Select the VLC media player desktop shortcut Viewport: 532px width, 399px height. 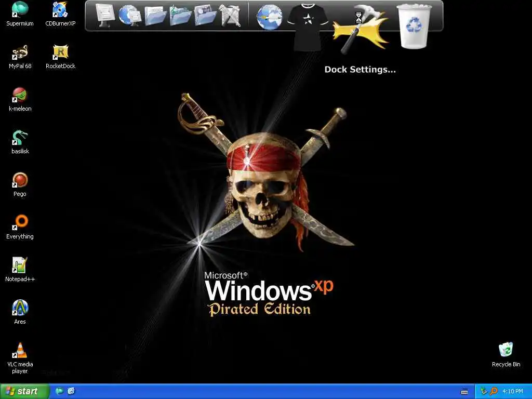click(x=20, y=358)
